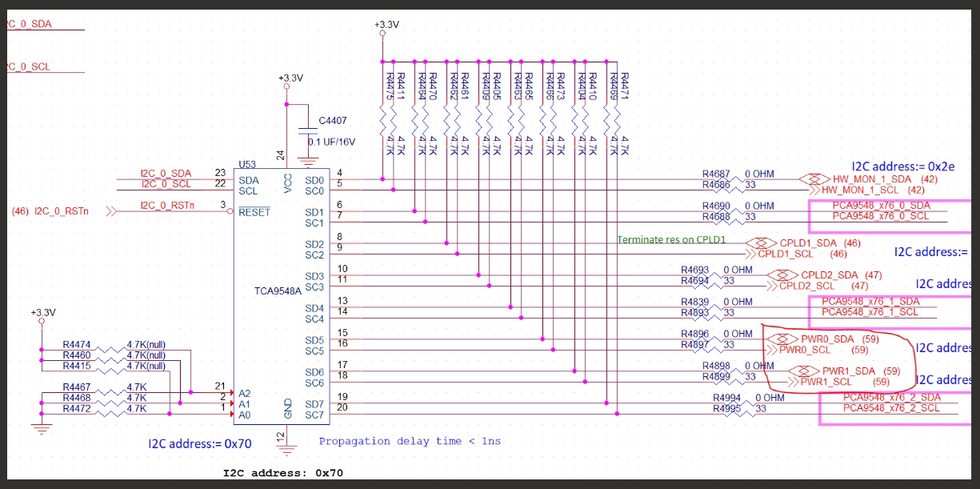Click the I2C_0_RSTn net label near pin 3
This screenshot has height=489, width=980.
[167, 206]
